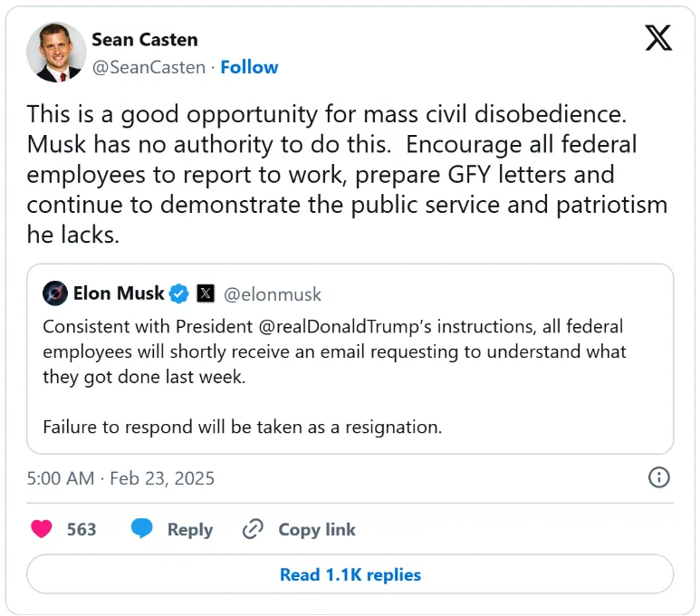Click Elon Musk's blue verified badge
This screenshot has height=616, width=700.
click(x=179, y=294)
